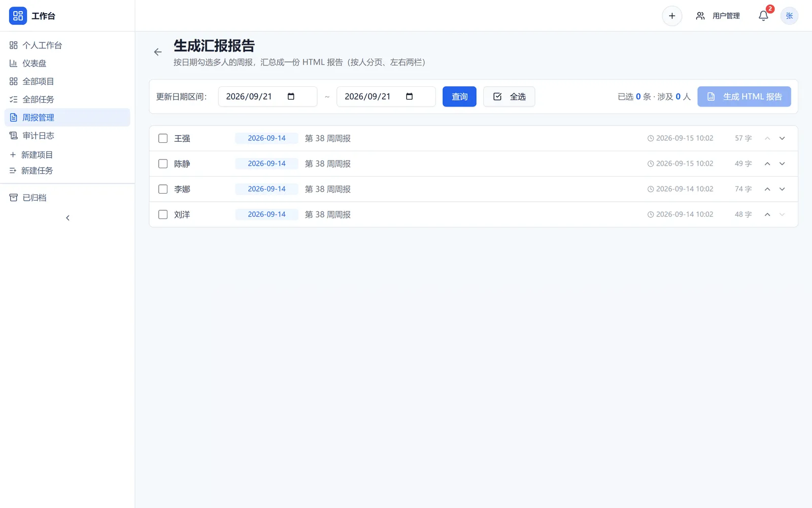Click the 2026-09-15 10:02 timestamp for 王强
This screenshot has height=508, width=812.
pos(681,138)
